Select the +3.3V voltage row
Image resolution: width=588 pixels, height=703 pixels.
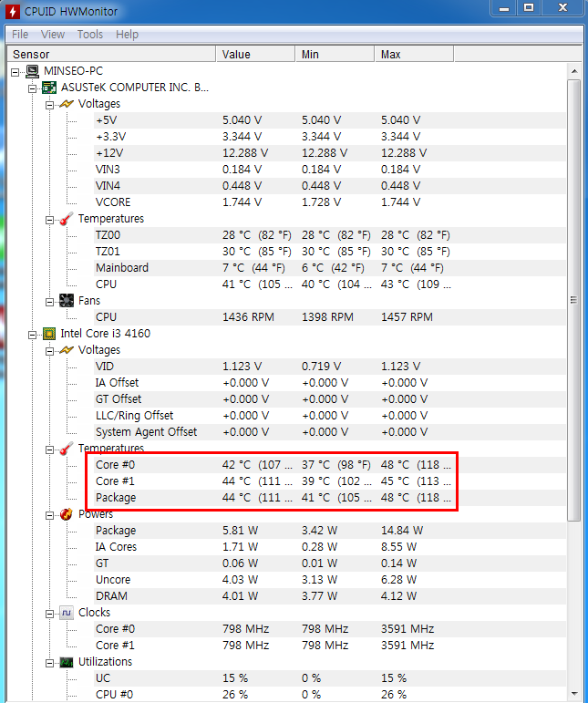coord(330,136)
